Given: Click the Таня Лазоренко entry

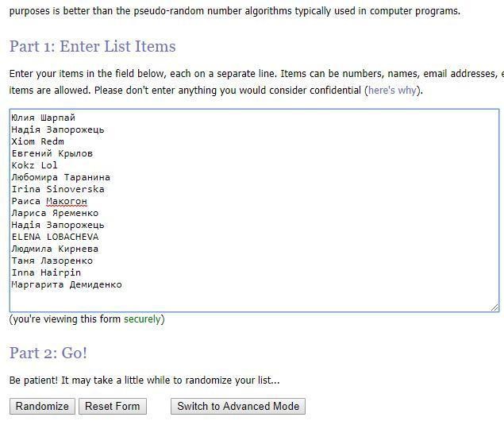Looking at the screenshot, I should pos(52,261).
